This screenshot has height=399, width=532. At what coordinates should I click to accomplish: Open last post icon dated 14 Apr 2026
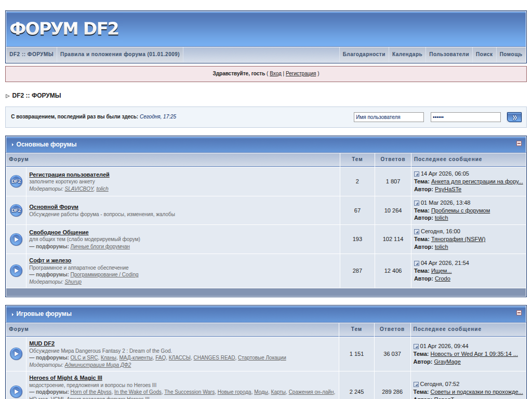(417, 174)
